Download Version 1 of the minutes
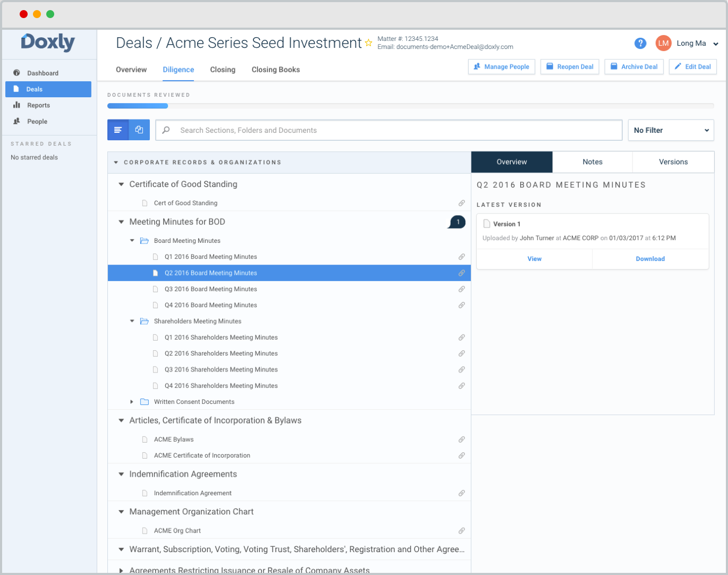Viewport: 728px width, 575px height. (650, 259)
